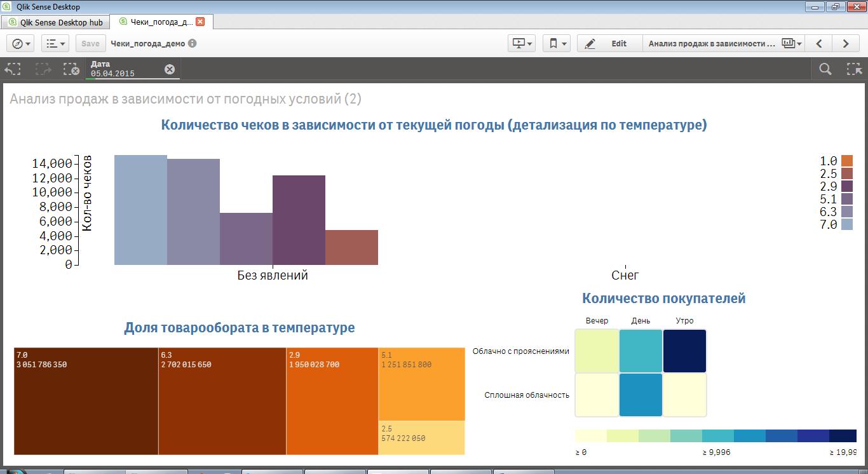Click the Edit button
Viewport: 868px width, 474px height.
(x=608, y=44)
